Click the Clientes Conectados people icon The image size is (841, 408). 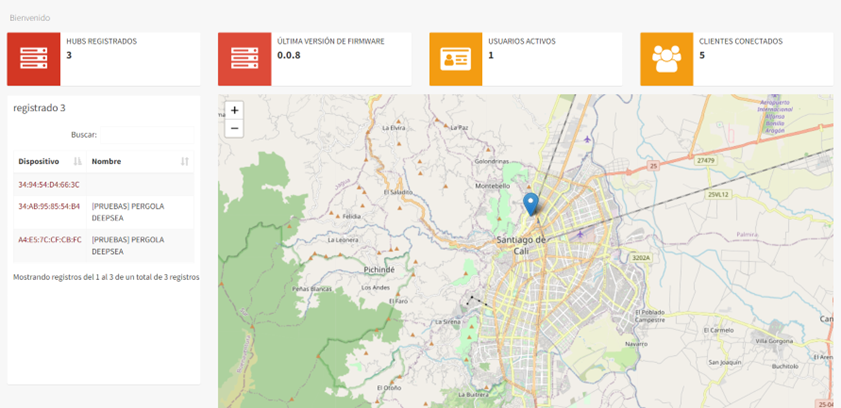click(x=666, y=59)
